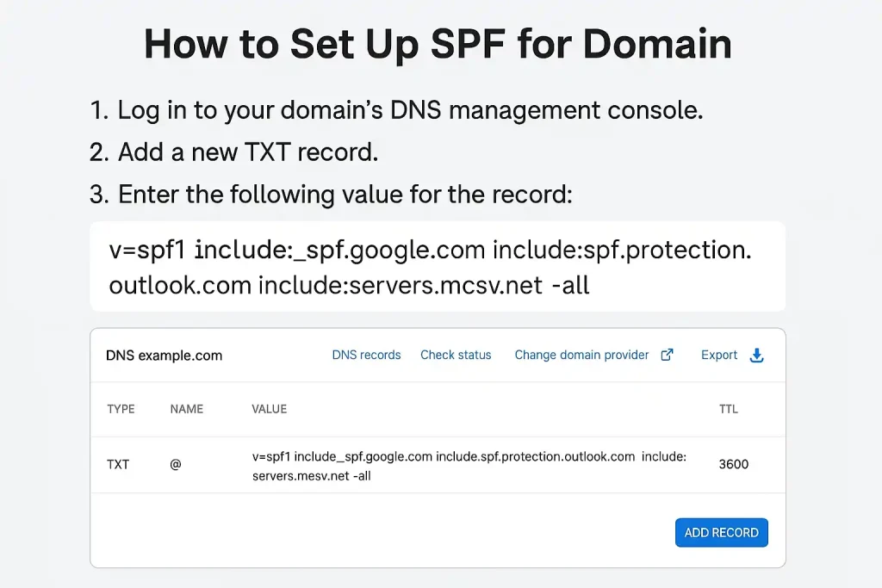Click the NAME column header

[x=186, y=409]
